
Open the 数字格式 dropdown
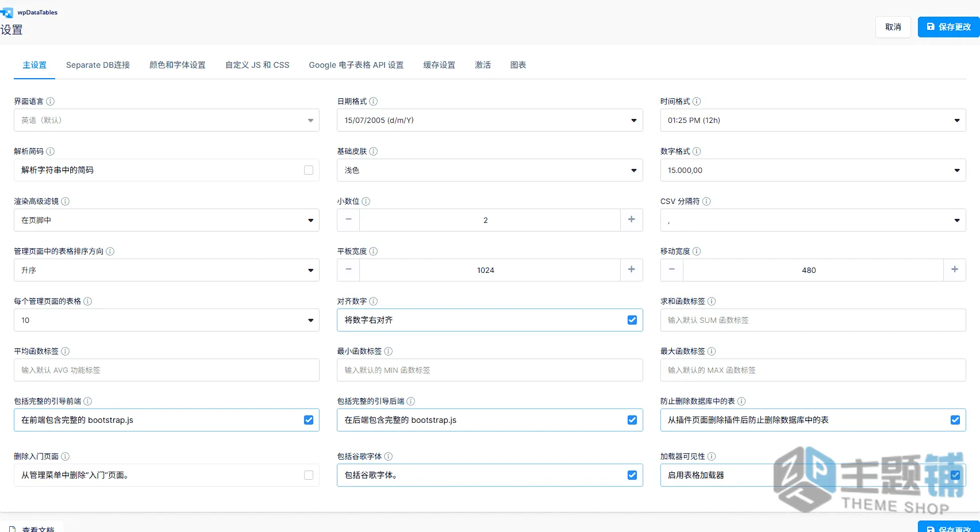click(x=813, y=170)
